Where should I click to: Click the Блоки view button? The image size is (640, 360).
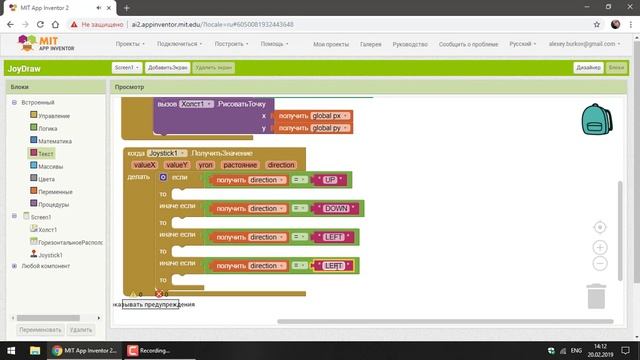coord(616,68)
